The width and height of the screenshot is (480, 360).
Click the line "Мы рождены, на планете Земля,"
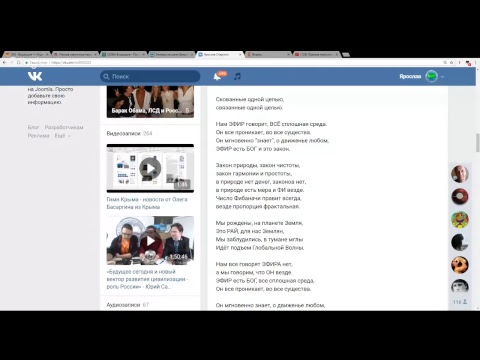tap(259, 223)
